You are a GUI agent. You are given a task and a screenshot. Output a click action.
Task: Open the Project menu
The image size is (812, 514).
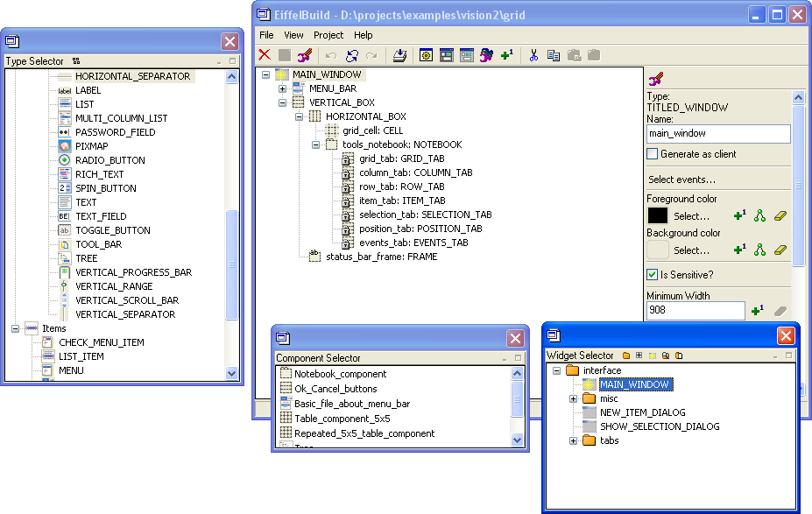(x=328, y=35)
